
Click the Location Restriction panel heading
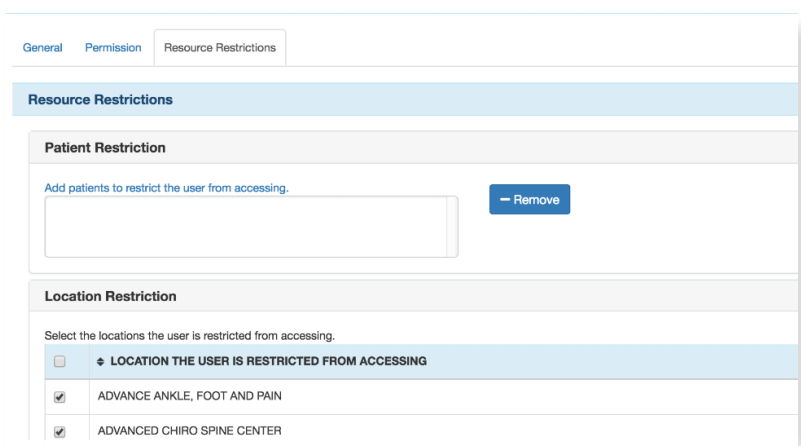[111, 297]
